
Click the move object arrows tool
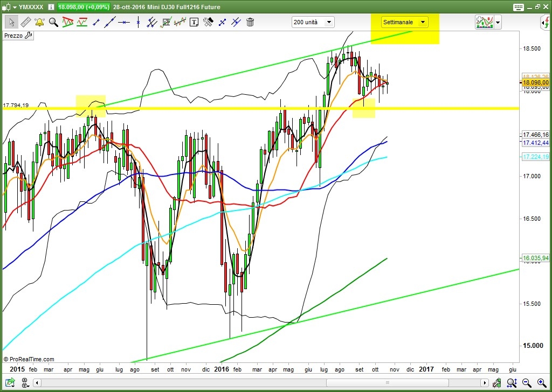(x=222, y=22)
